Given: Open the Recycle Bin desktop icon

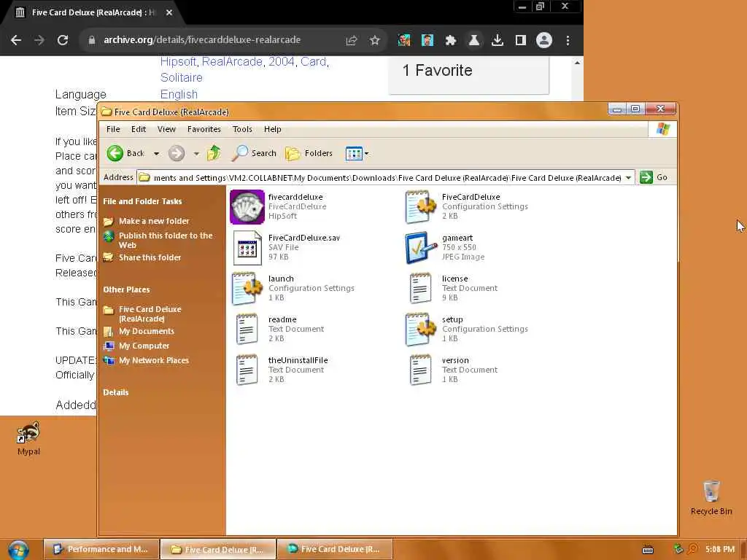Looking at the screenshot, I should pos(711,497).
